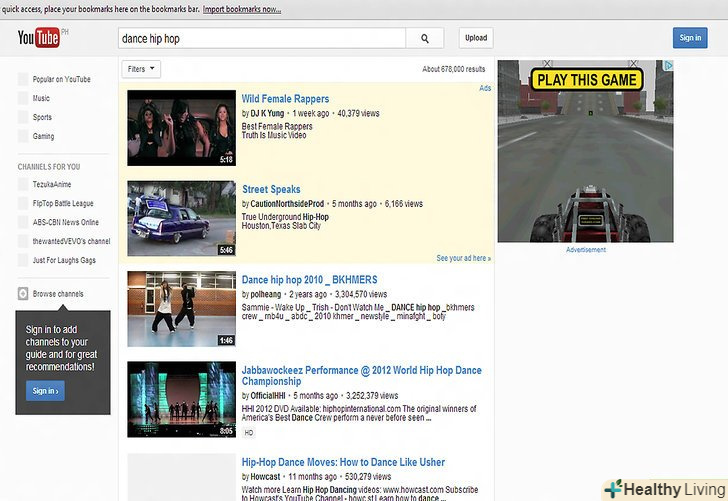Viewport: 728px width, 501px height.
Task: Click 3,304,570 views text
Action: (361, 294)
